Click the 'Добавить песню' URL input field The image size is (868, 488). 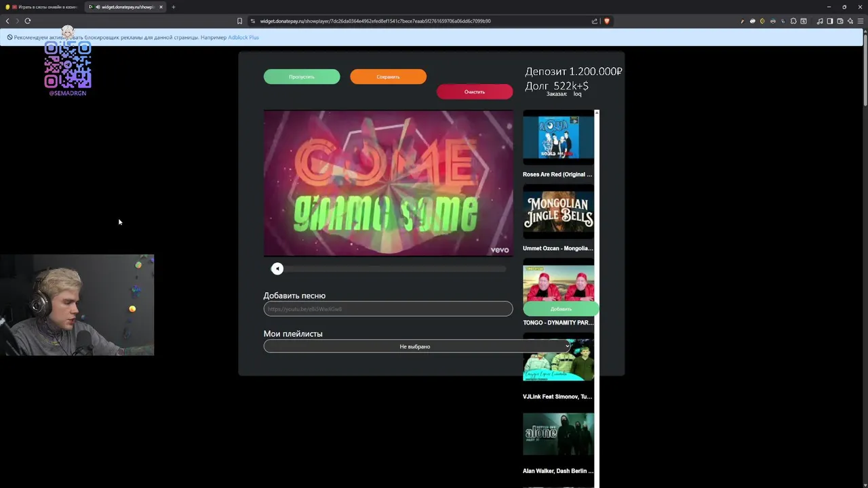[x=388, y=308]
